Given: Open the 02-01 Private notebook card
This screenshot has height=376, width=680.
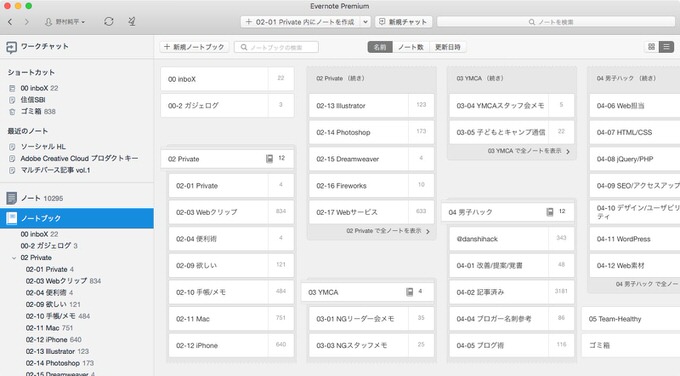Looking at the screenshot, I should coord(231,186).
